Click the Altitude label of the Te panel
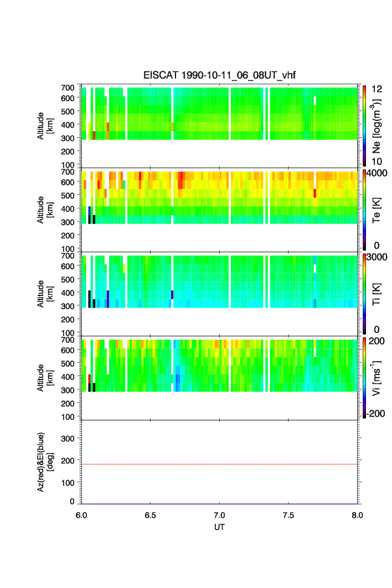392x588 pixels. (x=45, y=210)
